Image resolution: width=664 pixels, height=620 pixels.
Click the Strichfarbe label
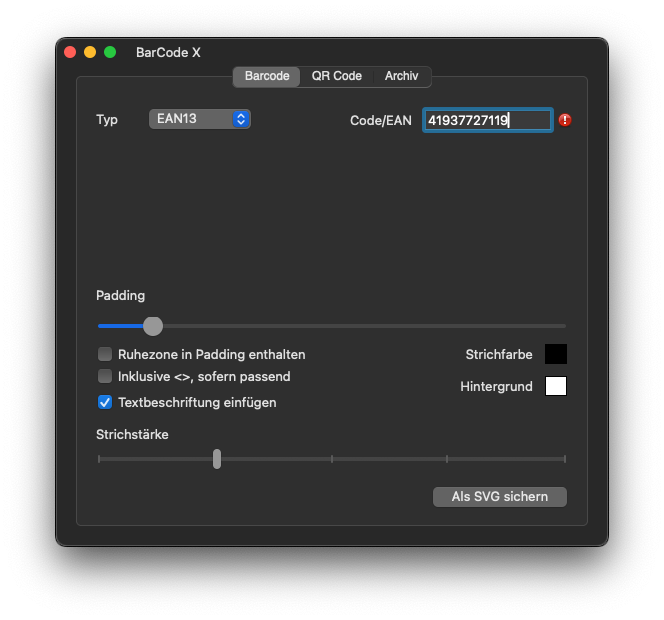click(499, 354)
